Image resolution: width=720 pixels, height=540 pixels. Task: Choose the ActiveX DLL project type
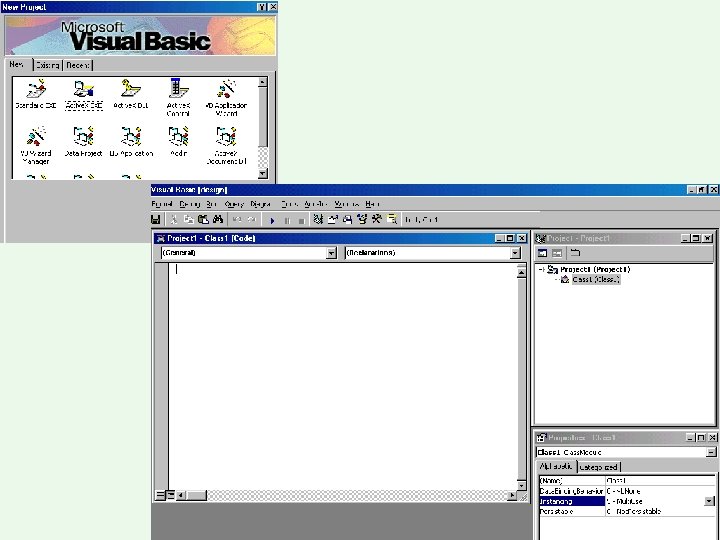[x=131, y=94]
